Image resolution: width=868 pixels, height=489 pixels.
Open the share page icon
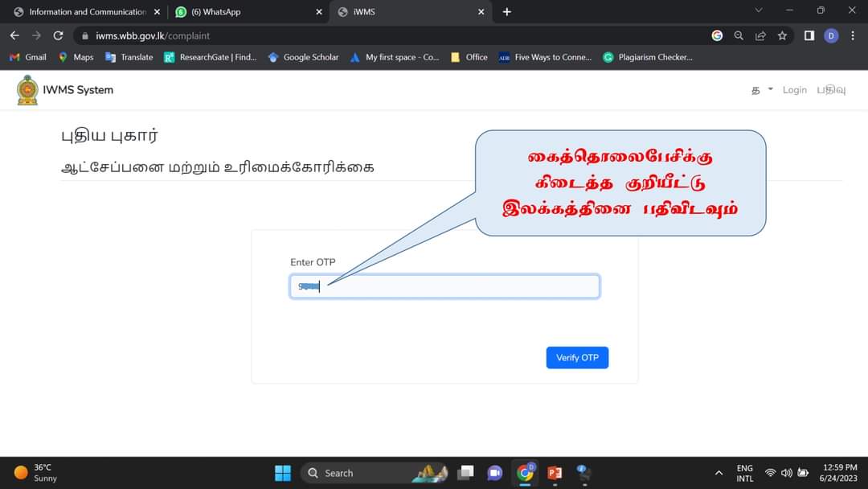click(x=760, y=35)
